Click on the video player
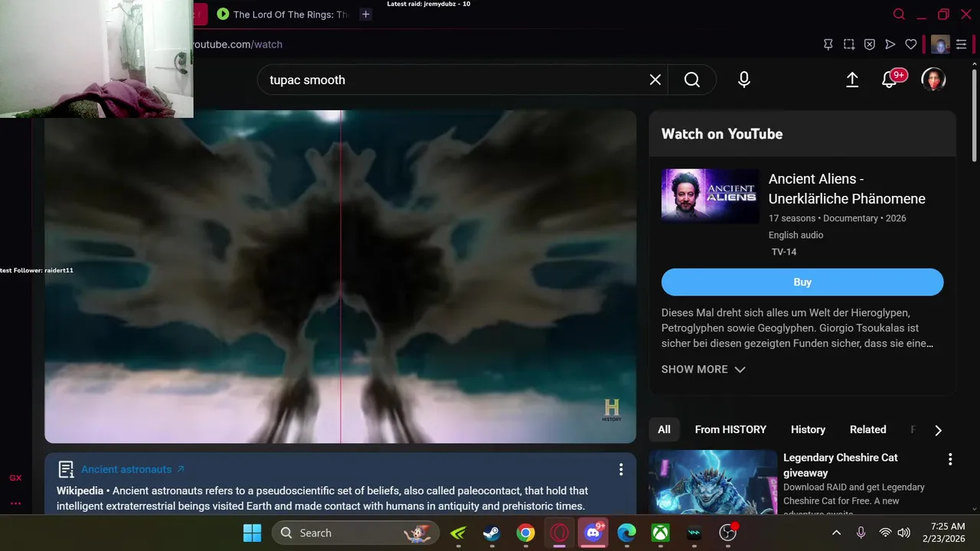 pyautogui.click(x=340, y=277)
